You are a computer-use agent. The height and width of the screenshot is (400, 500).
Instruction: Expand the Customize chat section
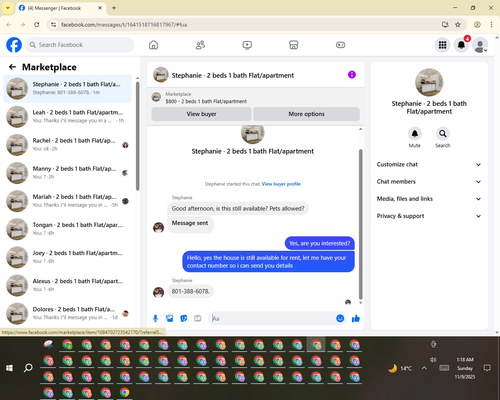click(429, 164)
